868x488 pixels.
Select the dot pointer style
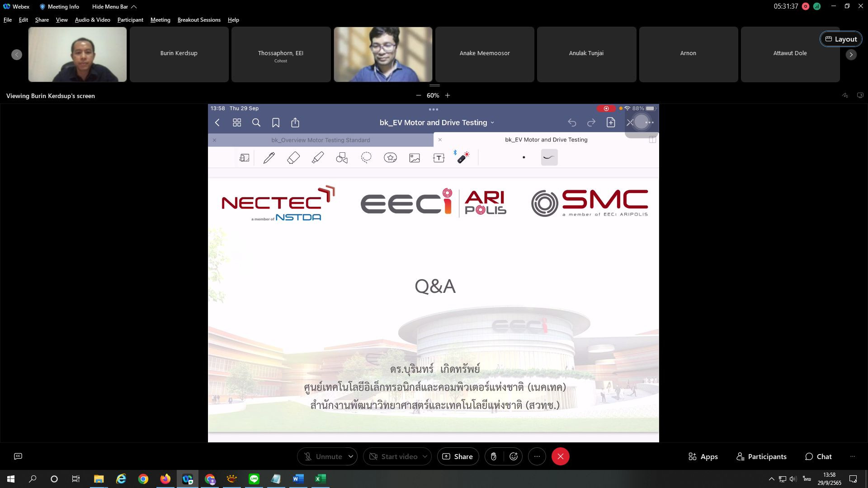tap(524, 157)
